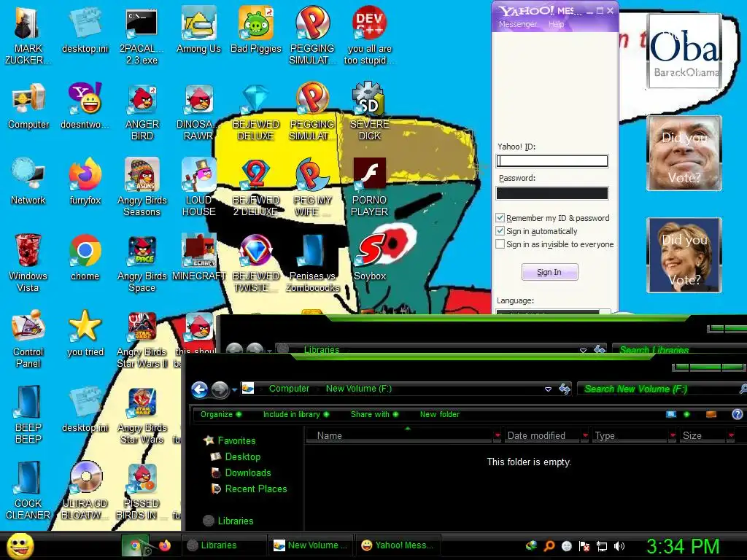Click the Yahoo! ID input field
This screenshot has height=560, width=747.
552,161
